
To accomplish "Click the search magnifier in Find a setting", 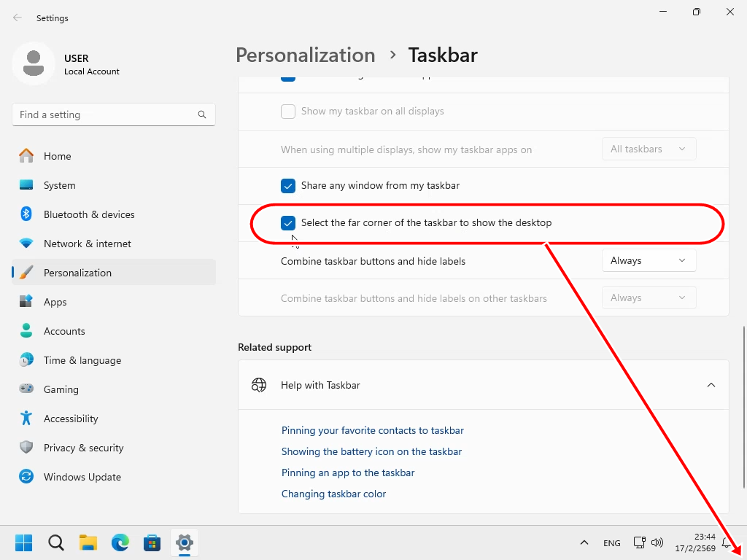I will point(202,114).
